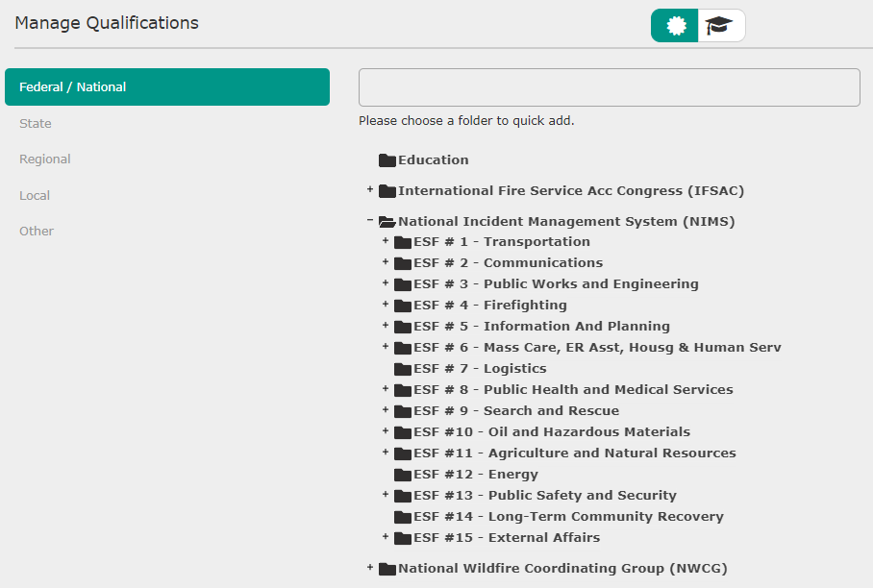
Task: Expand ESF #1 Transportation subtree
Action: [386, 241]
